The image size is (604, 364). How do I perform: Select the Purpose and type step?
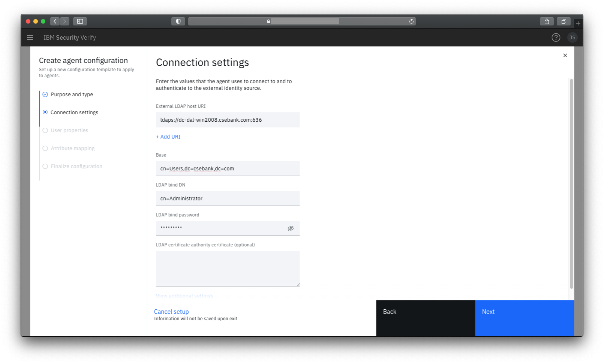pyautogui.click(x=68, y=94)
